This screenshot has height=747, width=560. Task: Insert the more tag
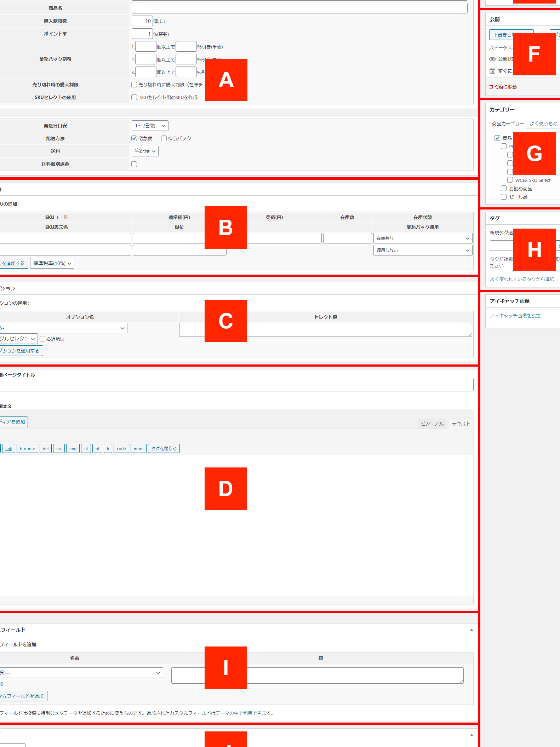tap(138, 449)
